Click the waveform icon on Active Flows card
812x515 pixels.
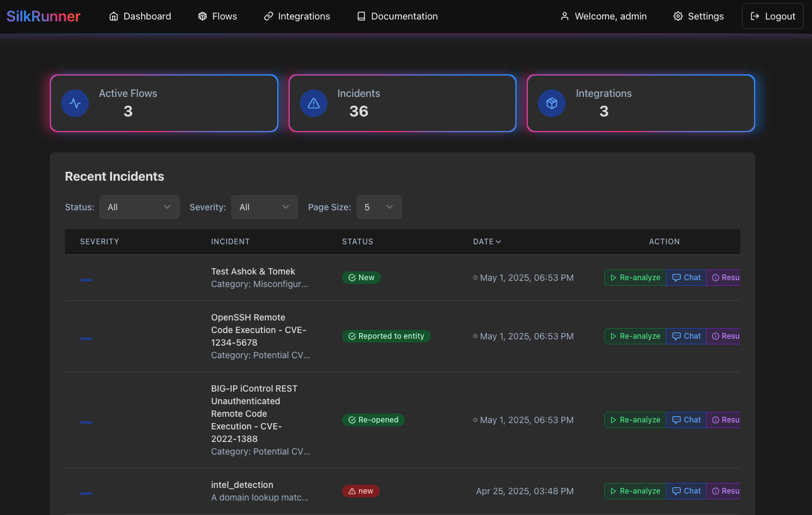(x=75, y=103)
